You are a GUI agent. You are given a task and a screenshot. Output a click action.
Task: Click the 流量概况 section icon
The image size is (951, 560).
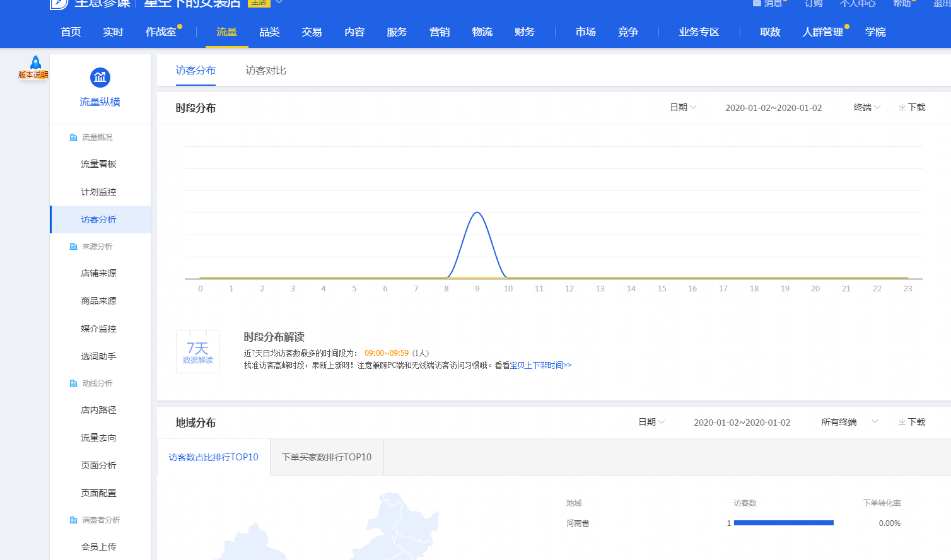pos(73,137)
